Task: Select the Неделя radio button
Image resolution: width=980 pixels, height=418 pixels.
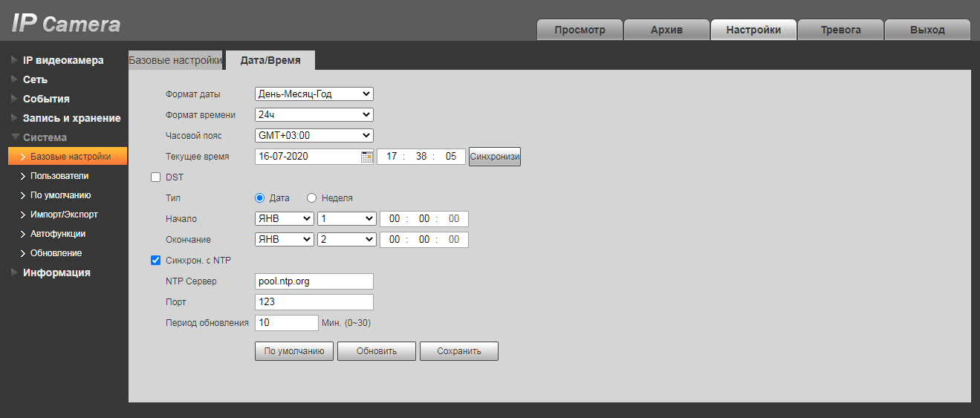Action: coord(312,198)
